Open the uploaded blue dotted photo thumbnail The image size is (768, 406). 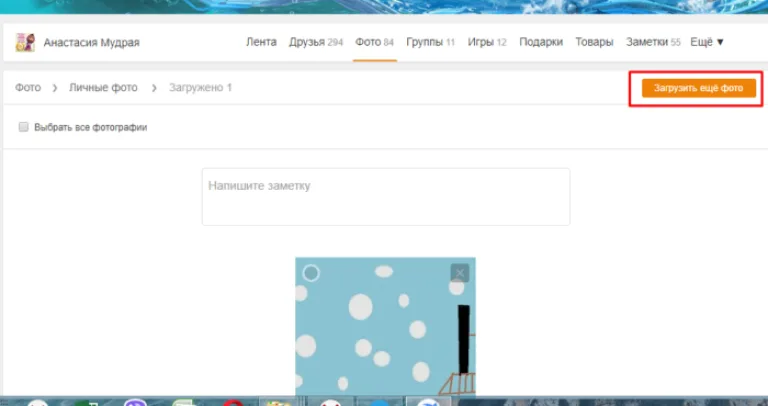pos(385,326)
